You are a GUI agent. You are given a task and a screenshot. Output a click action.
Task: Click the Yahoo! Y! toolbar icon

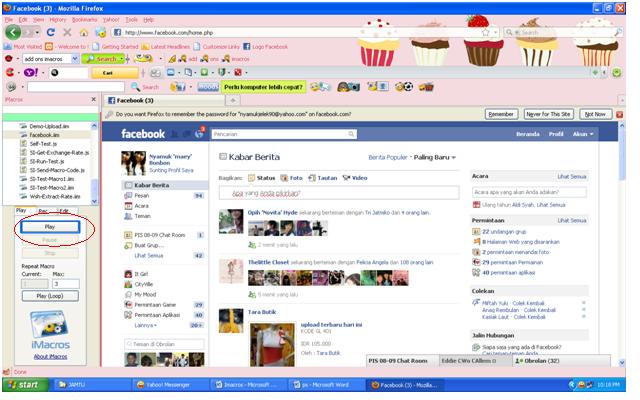[x=31, y=73]
